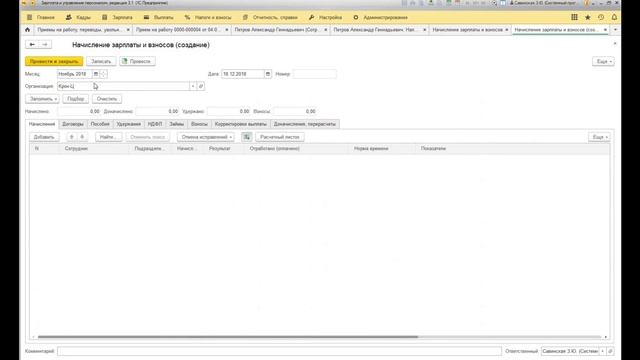Close the Приемы на работу, переводы tab
The width and height of the screenshot is (640, 360).
coord(128,30)
